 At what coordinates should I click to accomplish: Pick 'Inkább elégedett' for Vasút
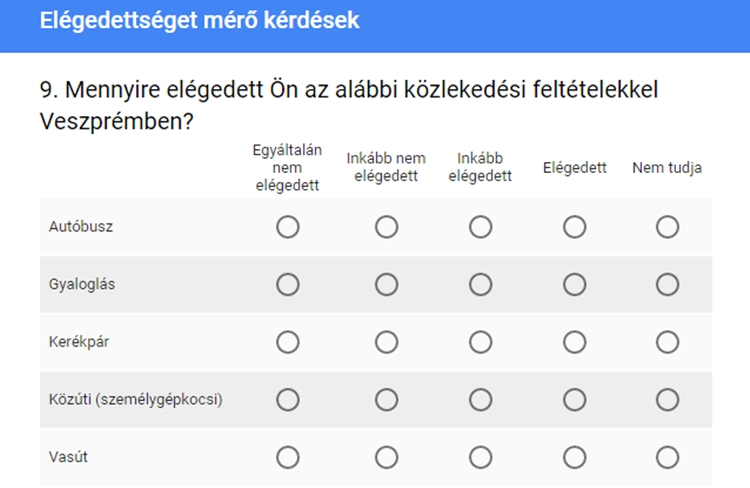point(480,458)
